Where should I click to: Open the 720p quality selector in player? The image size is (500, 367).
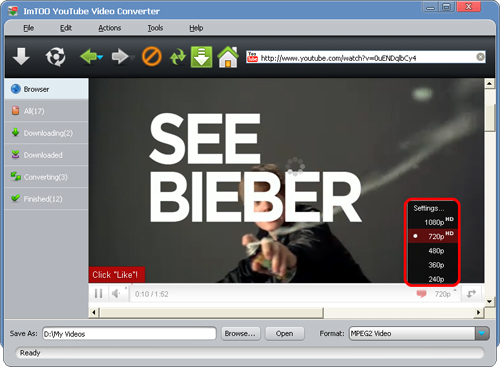coord(443,294)
